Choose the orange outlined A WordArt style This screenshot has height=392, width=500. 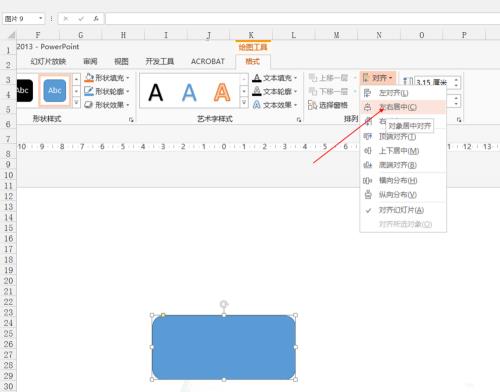coord(222,92)
